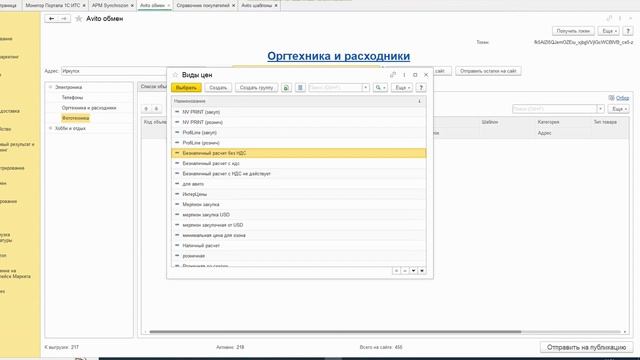This screenshot has height=360, width=640.
Task: Select the мерлион закупка USD row
Action: click(x=299, y=215)
